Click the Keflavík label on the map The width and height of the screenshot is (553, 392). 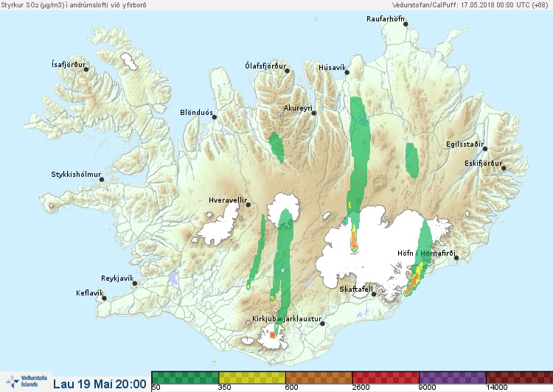(89, 293)
